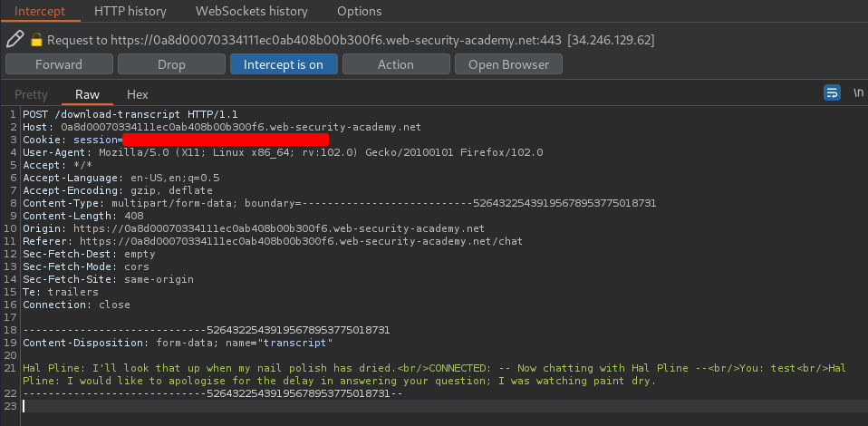Place cursor on empty line 23

pos(443,406)
